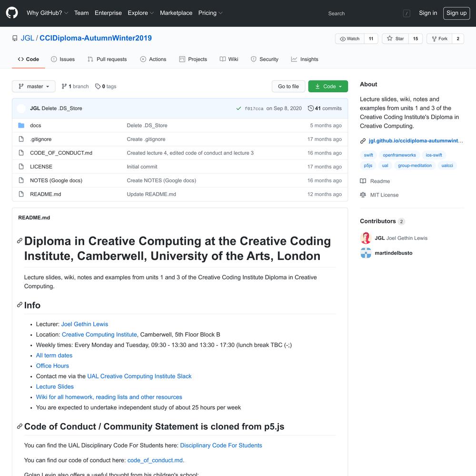Viewport: 476px width, 476px height.
Task: Click the anchor icon beside Code of Conduct heading
Action: tap(20, 426)
